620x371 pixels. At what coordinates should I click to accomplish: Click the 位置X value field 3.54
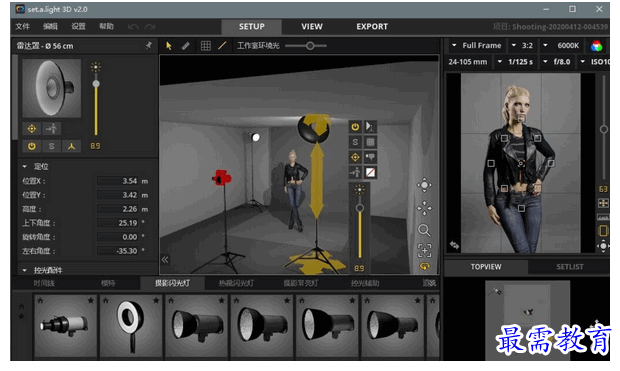pos(118,181)
